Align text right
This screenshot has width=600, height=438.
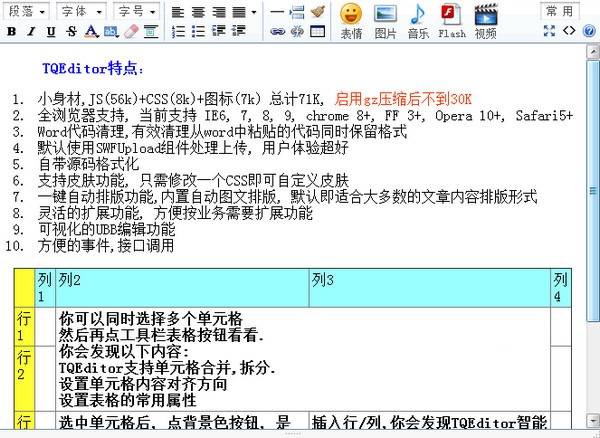click(x=219, y=12)
